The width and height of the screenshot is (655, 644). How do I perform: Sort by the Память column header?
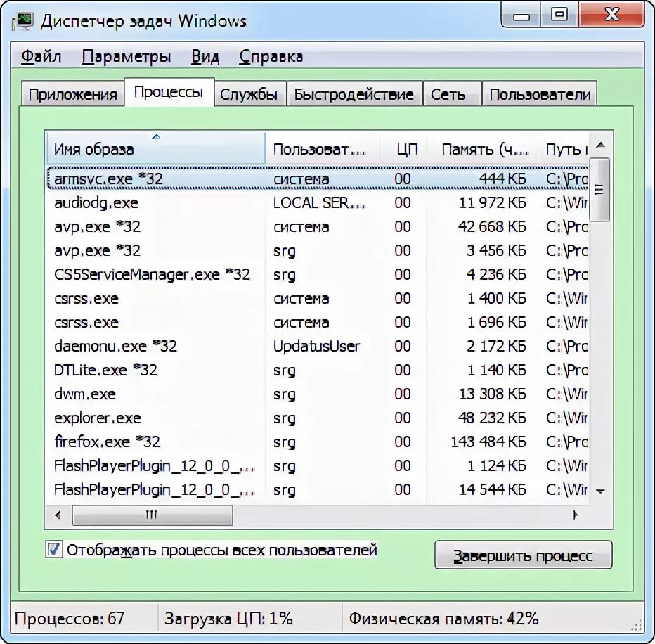point(482,148)
